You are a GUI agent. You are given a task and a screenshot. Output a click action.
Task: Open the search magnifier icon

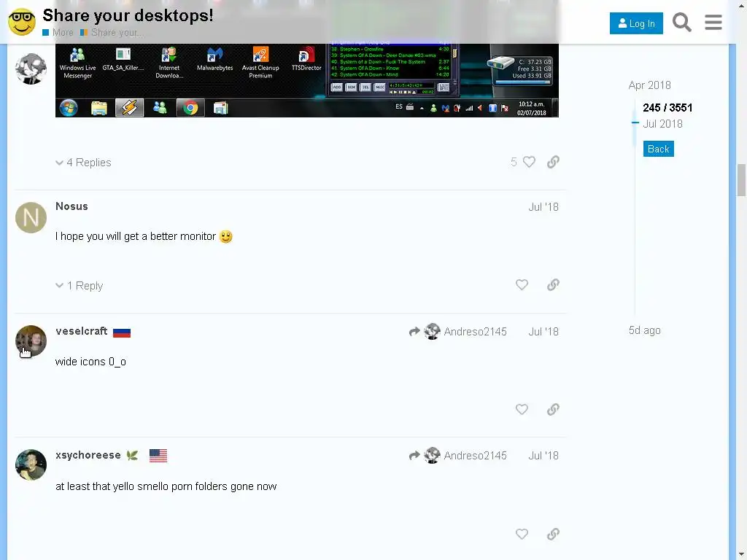(682, 23)
